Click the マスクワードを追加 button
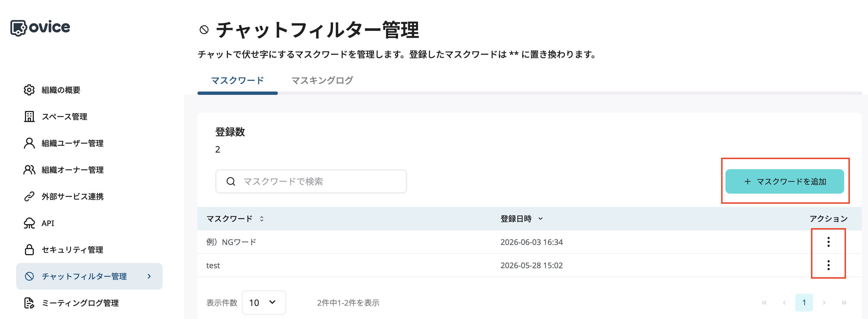Image resolution: width=868 pixels, height=319 pixels. click(785, 181)
